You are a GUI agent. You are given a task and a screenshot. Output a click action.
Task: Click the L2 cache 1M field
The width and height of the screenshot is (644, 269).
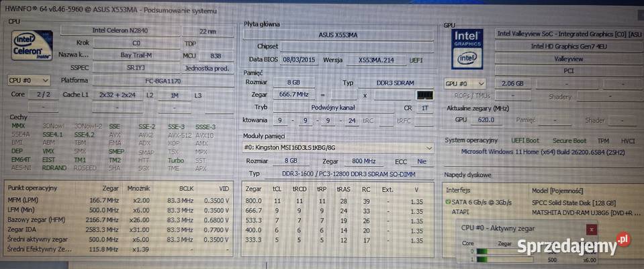pyautogui.click(x=174, y=95)
